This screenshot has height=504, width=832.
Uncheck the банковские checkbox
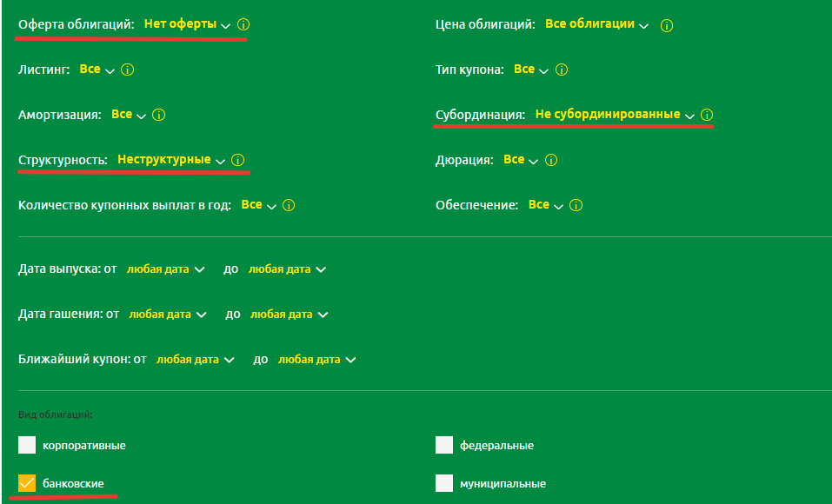pos(28,483)
